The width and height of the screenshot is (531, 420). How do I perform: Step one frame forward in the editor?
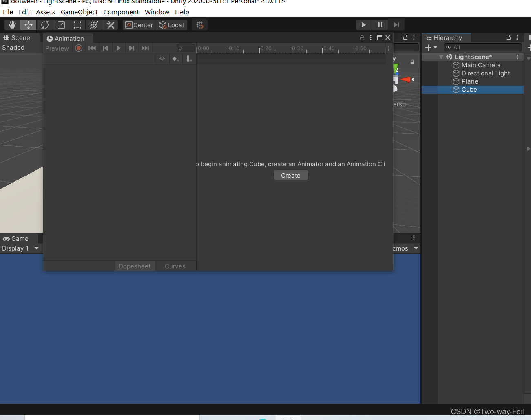tap(396, 25)
